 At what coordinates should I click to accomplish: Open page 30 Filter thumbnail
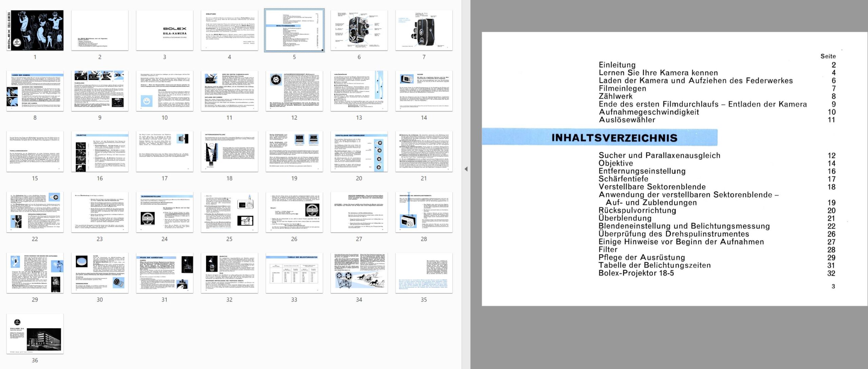pyautogui.click(x=100, y=273)
